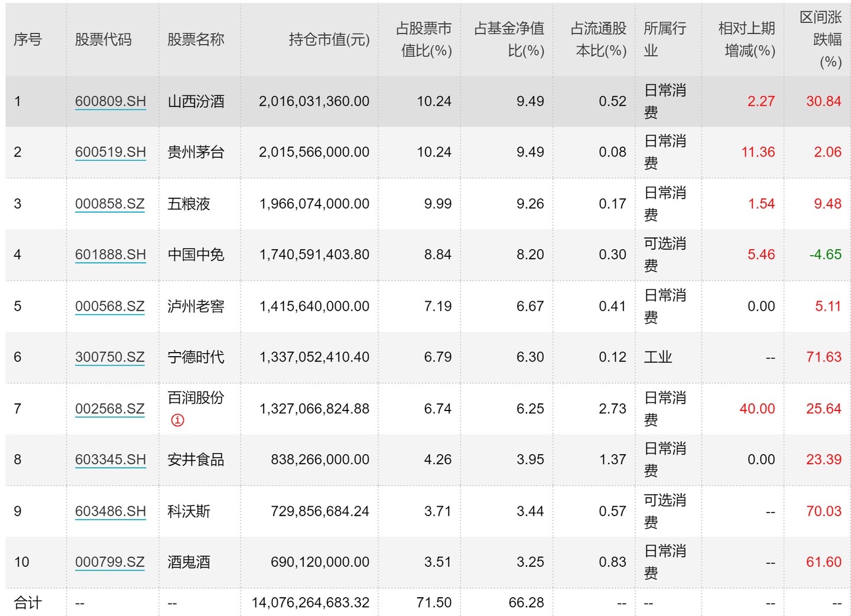Select stock name 科沃斯
The image size is (851, 616).
click(x=189, y=511)
